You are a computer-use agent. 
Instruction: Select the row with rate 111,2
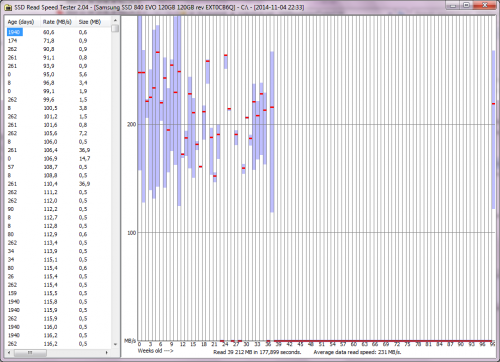tap(58, 192)
